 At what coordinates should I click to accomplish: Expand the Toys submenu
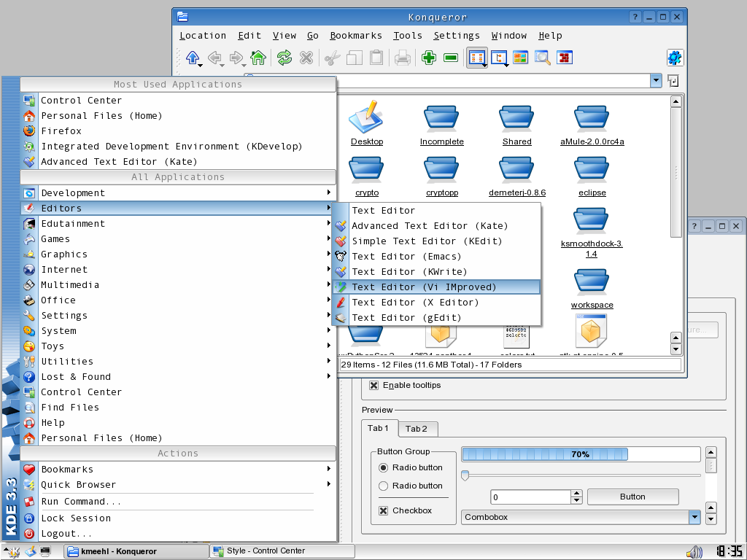[178, 346]
